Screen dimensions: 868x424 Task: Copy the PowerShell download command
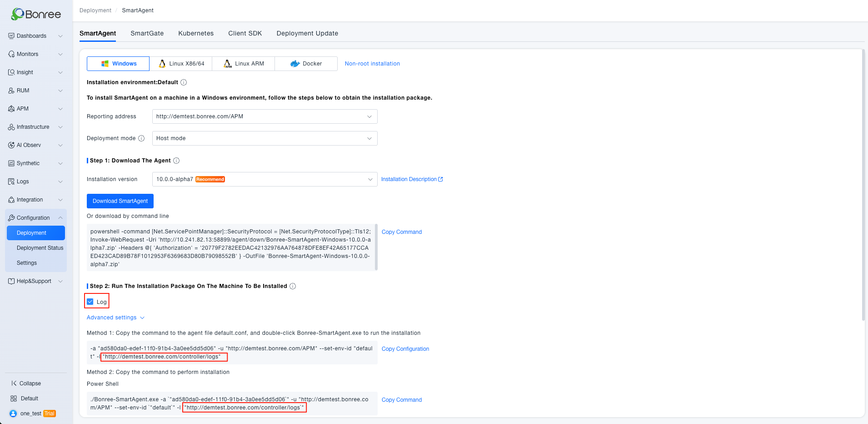(402, 232)
